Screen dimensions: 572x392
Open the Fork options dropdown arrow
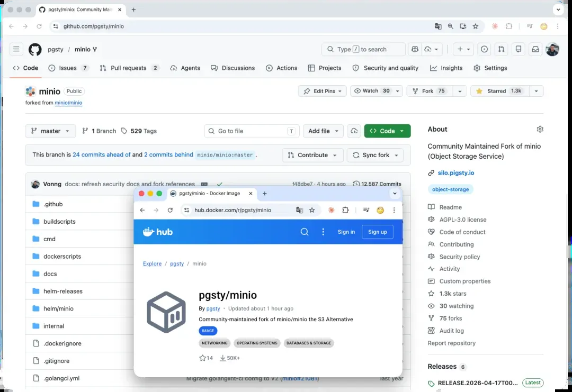(x=460, y=91)
